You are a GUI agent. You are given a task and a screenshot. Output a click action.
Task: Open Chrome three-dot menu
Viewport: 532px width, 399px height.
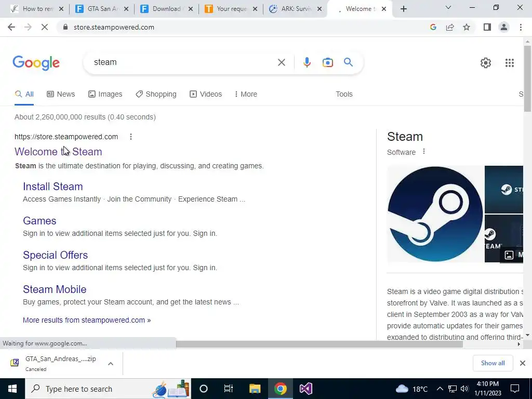click(x=521, y=27)
